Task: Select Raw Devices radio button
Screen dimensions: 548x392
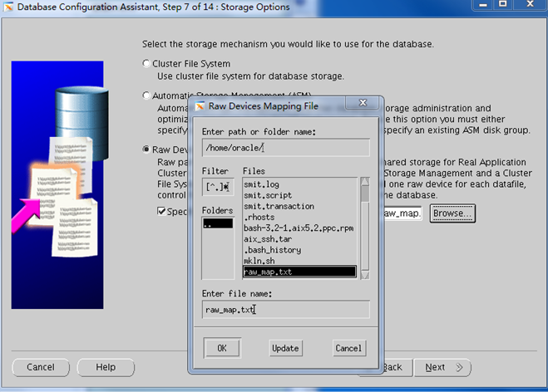Action: click(x=146, y=149)
